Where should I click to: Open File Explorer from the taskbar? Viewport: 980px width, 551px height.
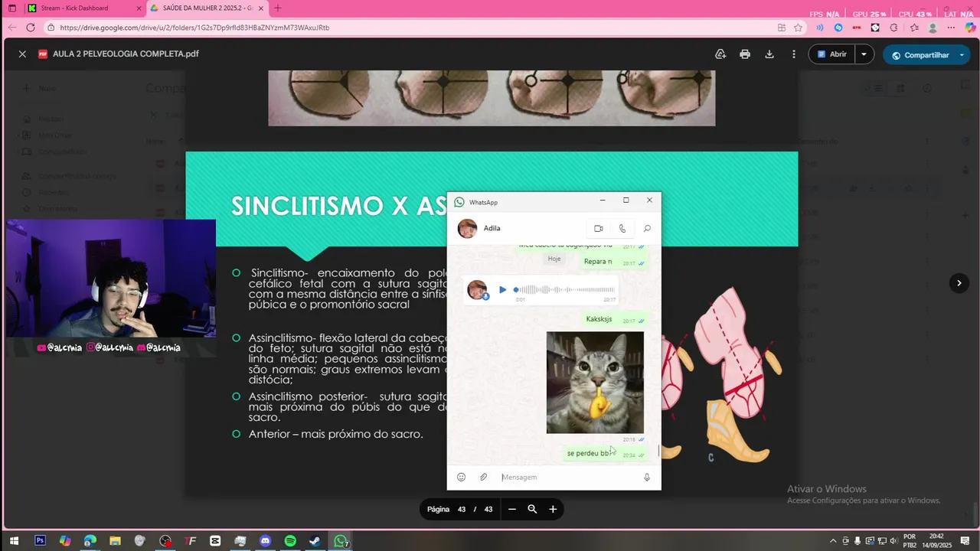(115, 541)
